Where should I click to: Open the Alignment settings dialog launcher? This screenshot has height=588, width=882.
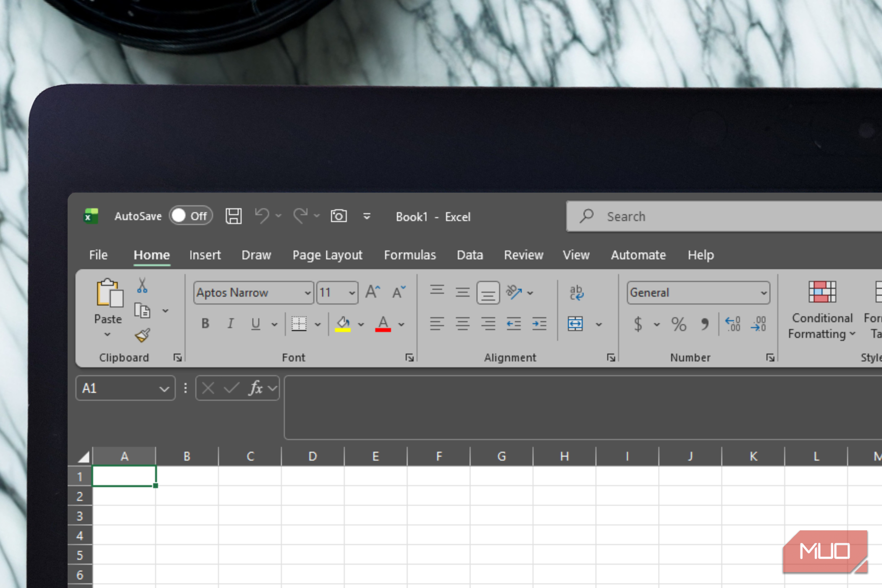(x=611, y=358)
